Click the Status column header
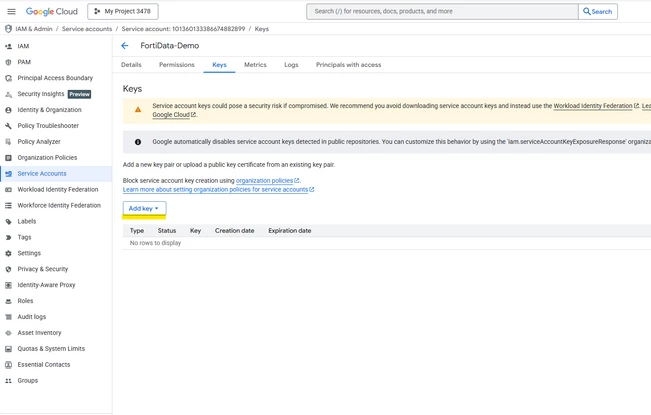Viewport: 651px width, 415px height. click(167, 231)
